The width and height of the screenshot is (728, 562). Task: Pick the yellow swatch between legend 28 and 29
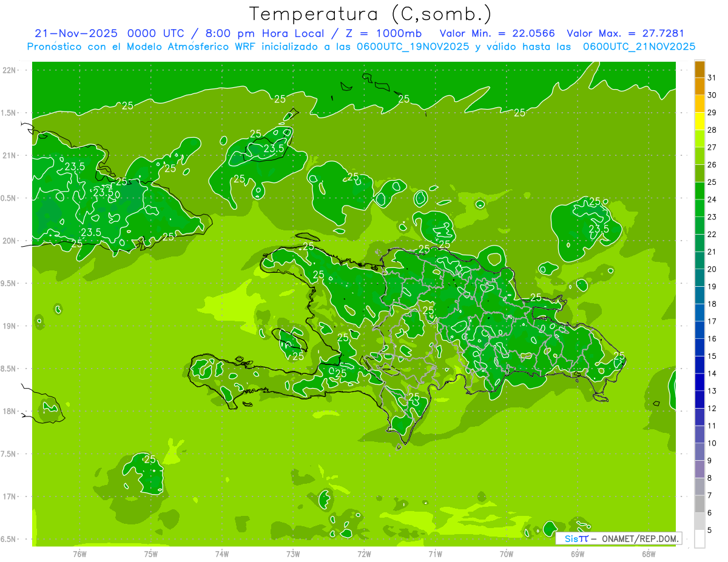click(x=699, y=121)
